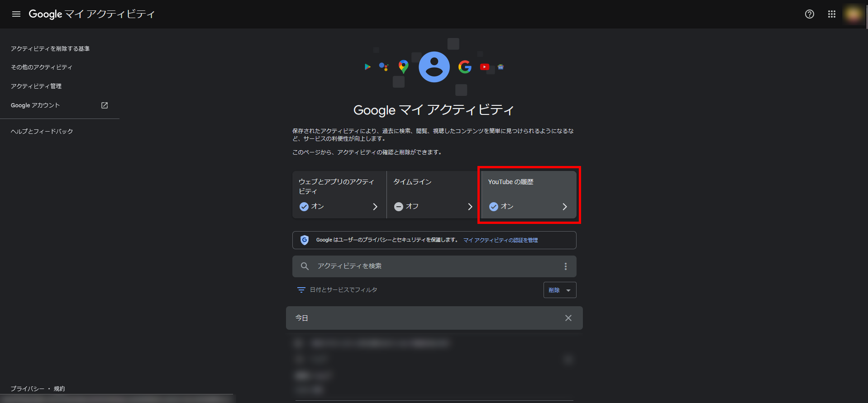The width and height of the screenshot is (868, 403).
Task: Click the 今日 date header
Action: click(x=302, y=318)
